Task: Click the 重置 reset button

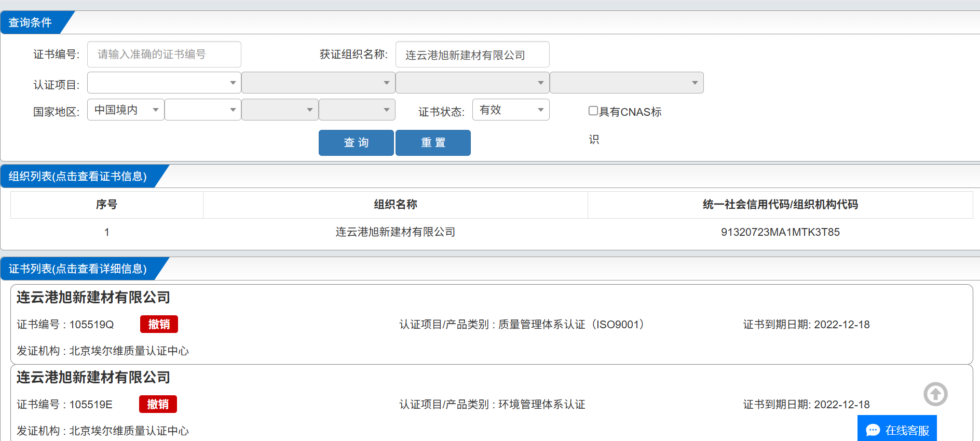Action: point(433,143)
